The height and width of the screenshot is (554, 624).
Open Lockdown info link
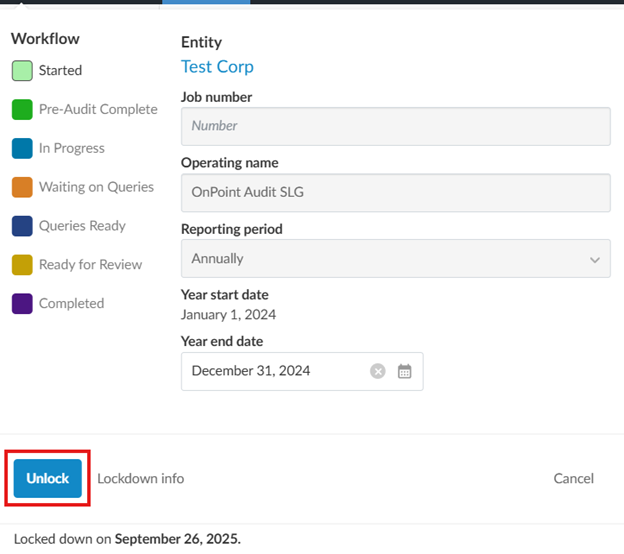(140, 479)
